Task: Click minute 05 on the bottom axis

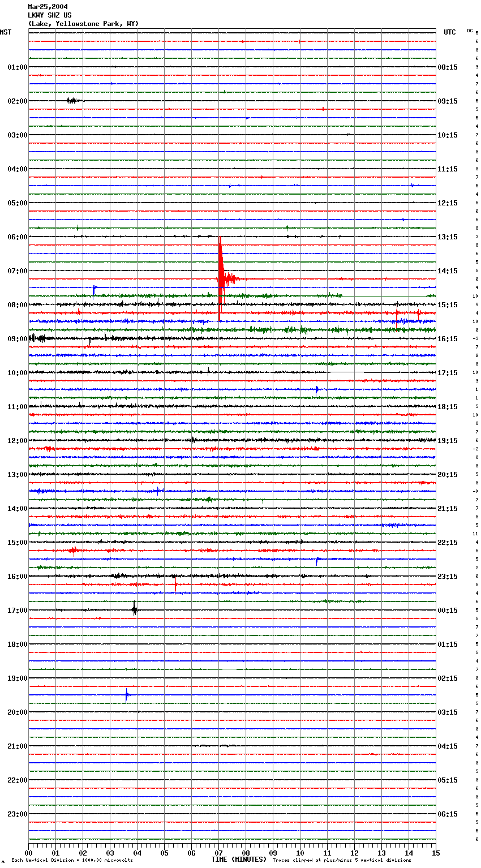Action: click(x=165, y=853)
